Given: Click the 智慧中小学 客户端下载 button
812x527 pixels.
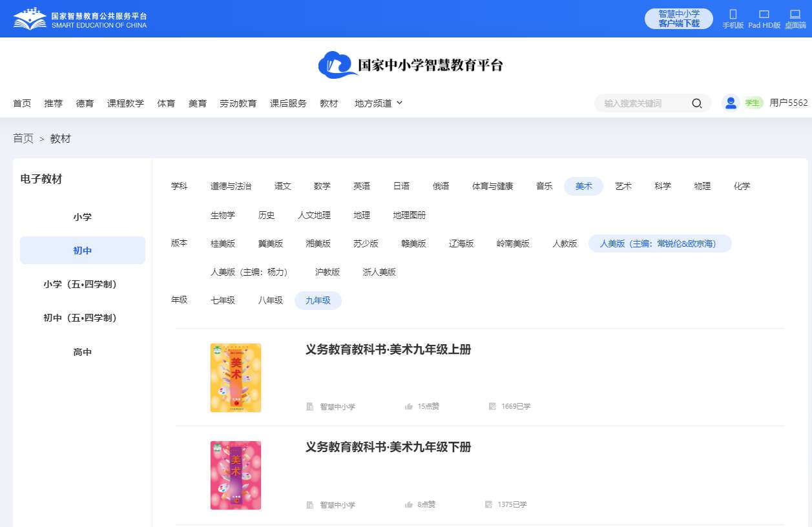Looking at the screenshot, I should pos(679,19).
